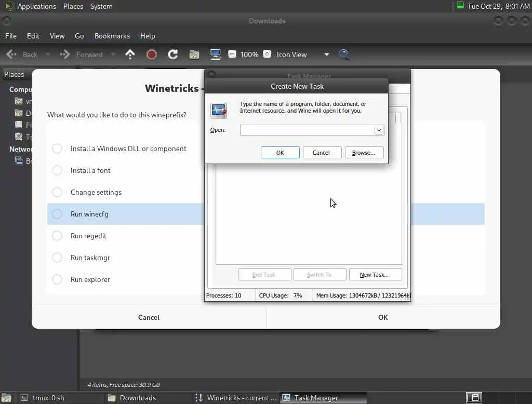Screen dimensions: 532x404
Task: Click the home folder icon in Places sidebar
Action: tap(19, 101)
